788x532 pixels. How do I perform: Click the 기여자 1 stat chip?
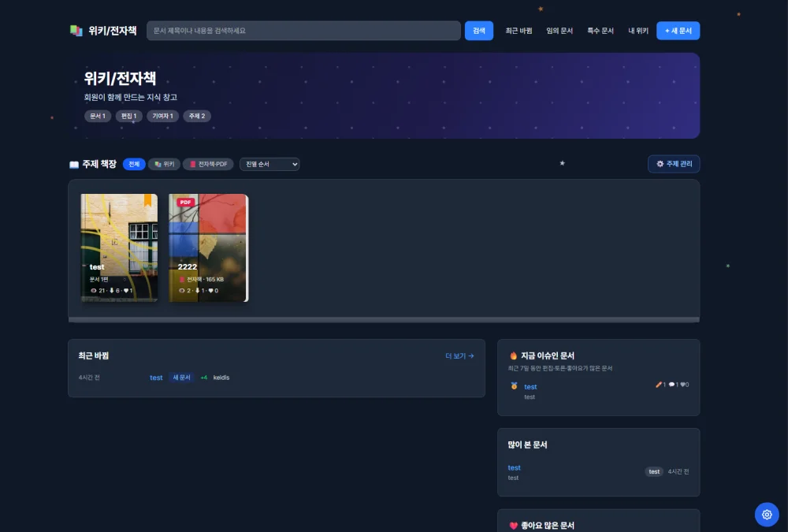[163, 116]
